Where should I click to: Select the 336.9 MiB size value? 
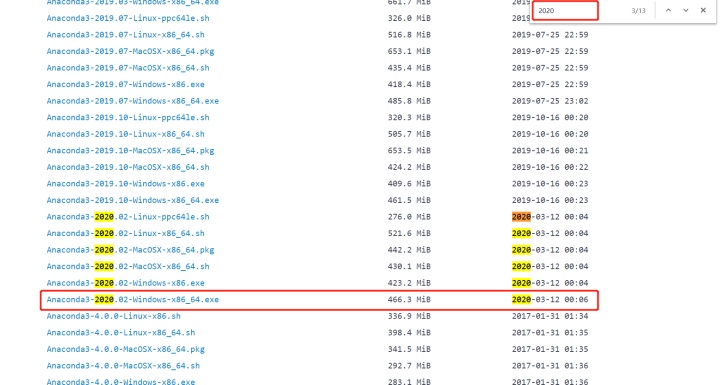[409, 316]
